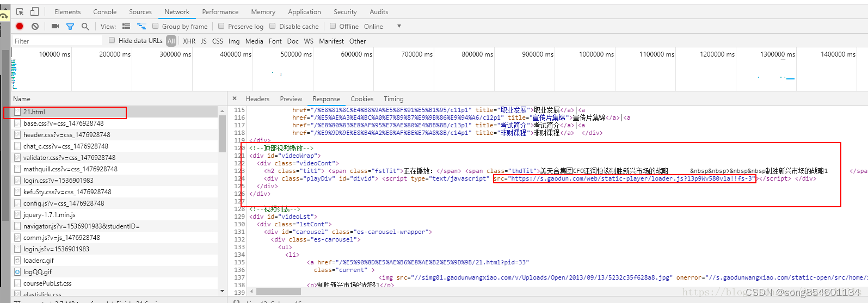
Task: Filter requests by WS
Action: point(309,41)
